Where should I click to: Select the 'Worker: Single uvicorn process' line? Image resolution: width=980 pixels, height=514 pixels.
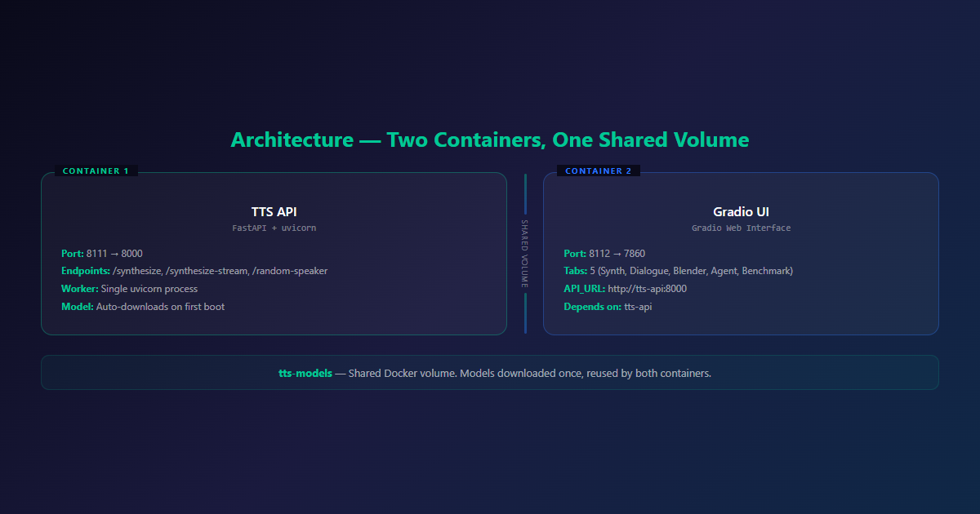[x=129, y=289]
